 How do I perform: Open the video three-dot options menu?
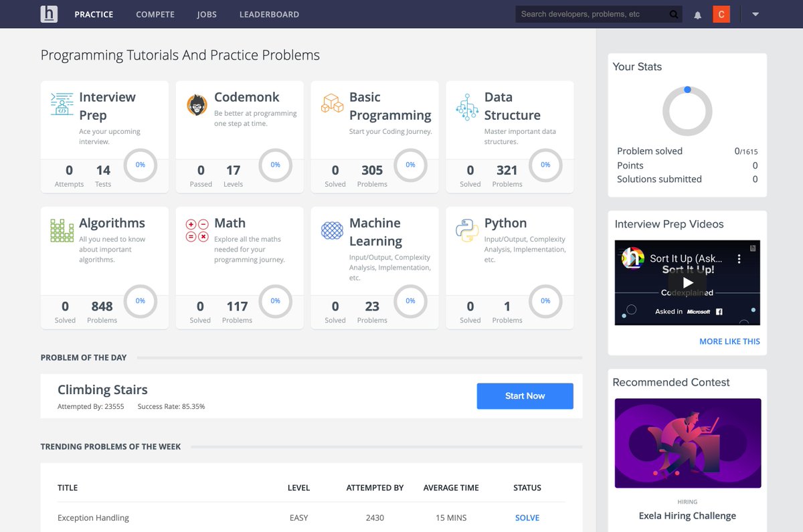(x=739, y=258)
